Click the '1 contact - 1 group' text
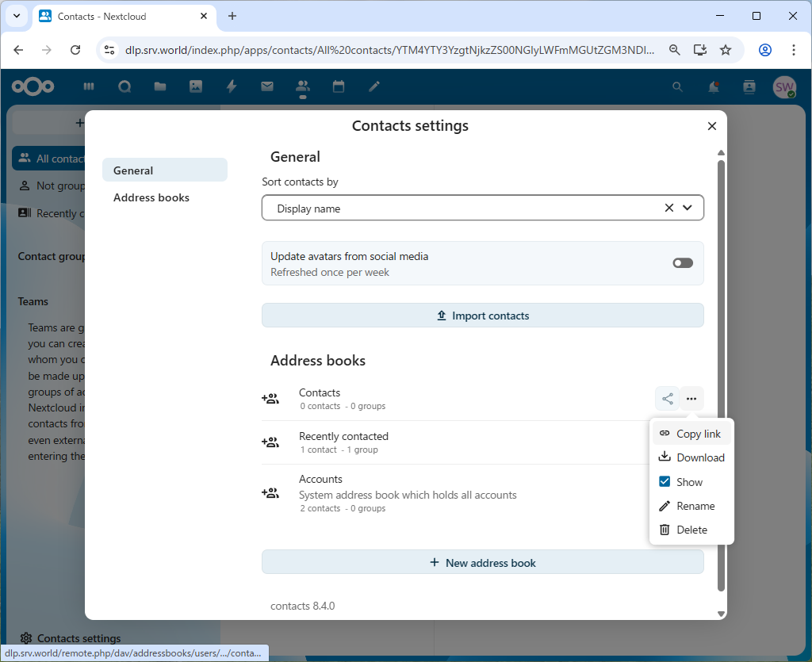This screenshot has height=662, width=812. click(x=339, y=450)
